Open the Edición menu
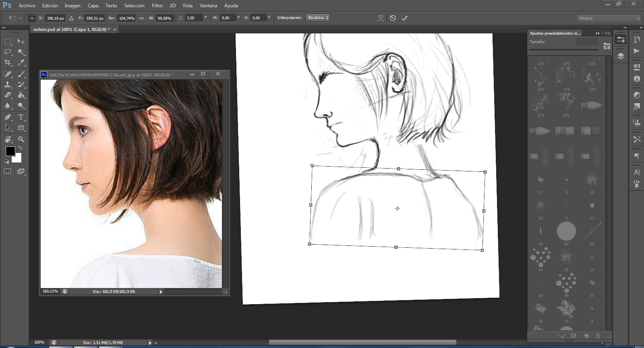The width and height of the screenshot is (644, 348). pyautogui.click(x=50, y=6)
